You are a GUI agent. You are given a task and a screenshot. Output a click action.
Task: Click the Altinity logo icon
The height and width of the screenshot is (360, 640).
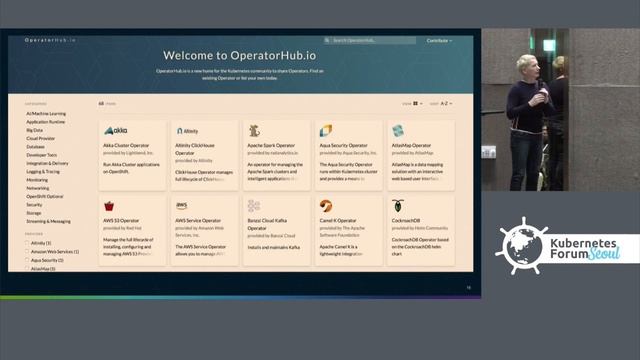coord(187,131)
